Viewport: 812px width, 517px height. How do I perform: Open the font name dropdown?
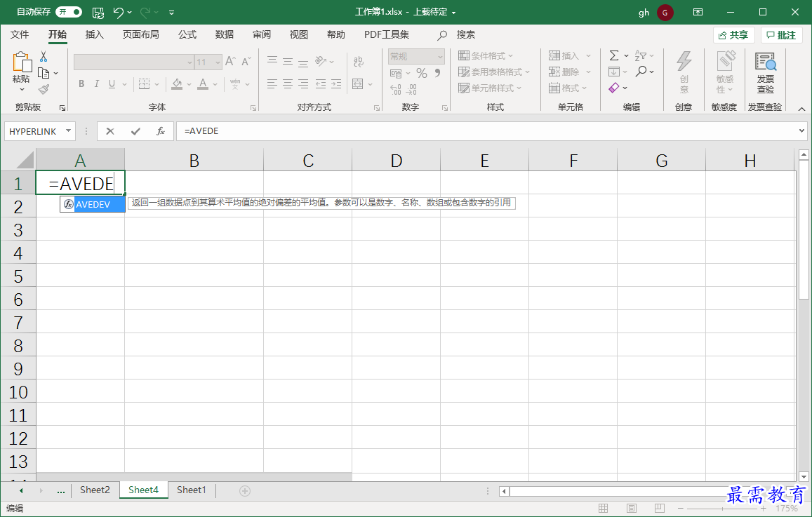pos(189,62)
